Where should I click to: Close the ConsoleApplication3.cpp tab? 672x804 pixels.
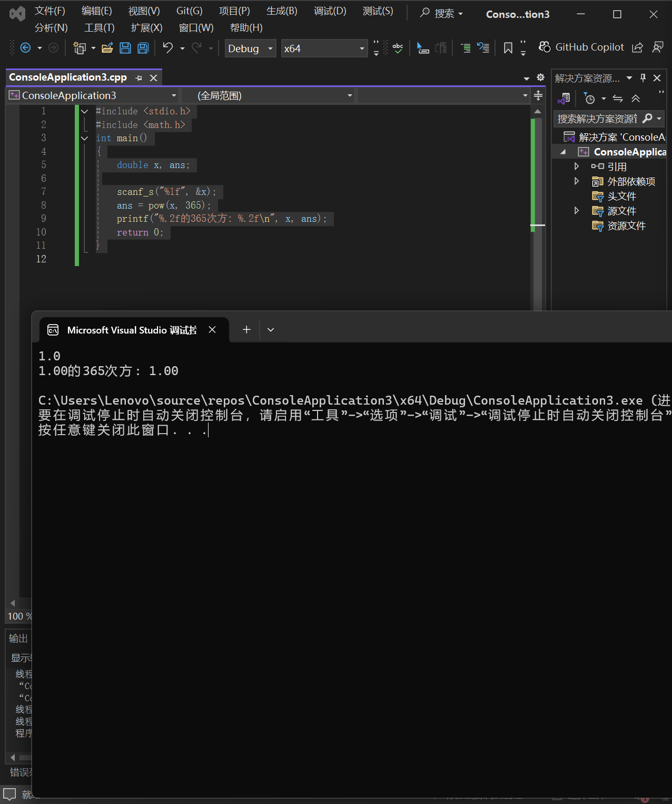(x=153, y=78)
